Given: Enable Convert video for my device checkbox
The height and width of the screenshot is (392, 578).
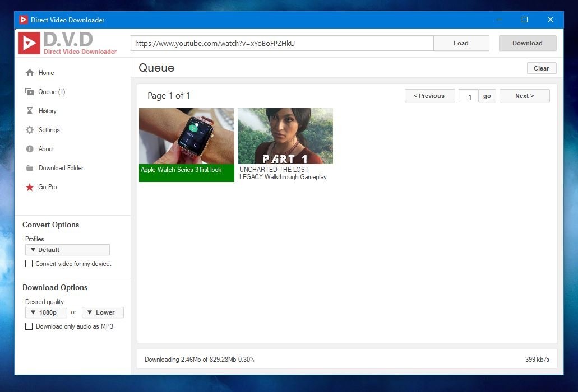Looking at the screenshot, I should [29, 264].
